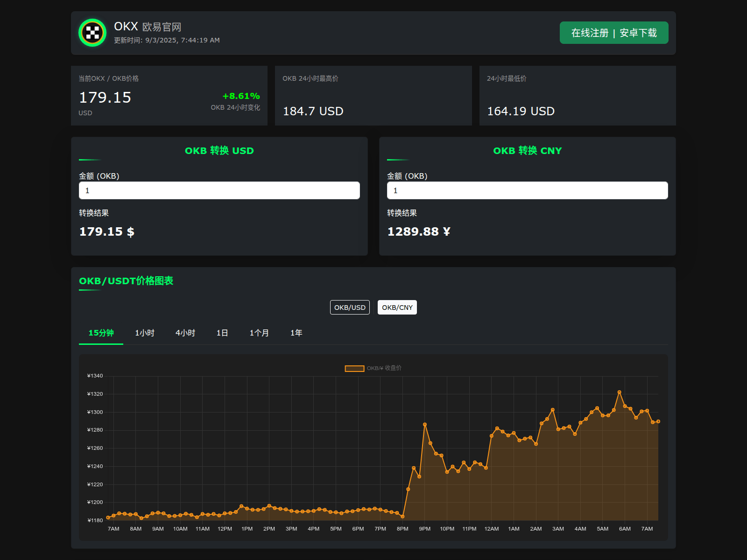Click the ¥1180 y-axis label
This screenshot has width=747, height=560.
pos(95,520)
